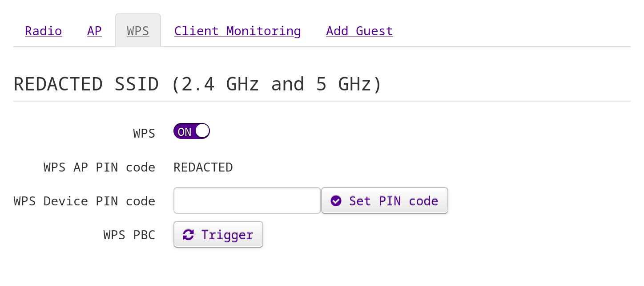Click the white knob of the WPS toggle
The width and height of the screenshot is (644, 286).
(202, 131)
